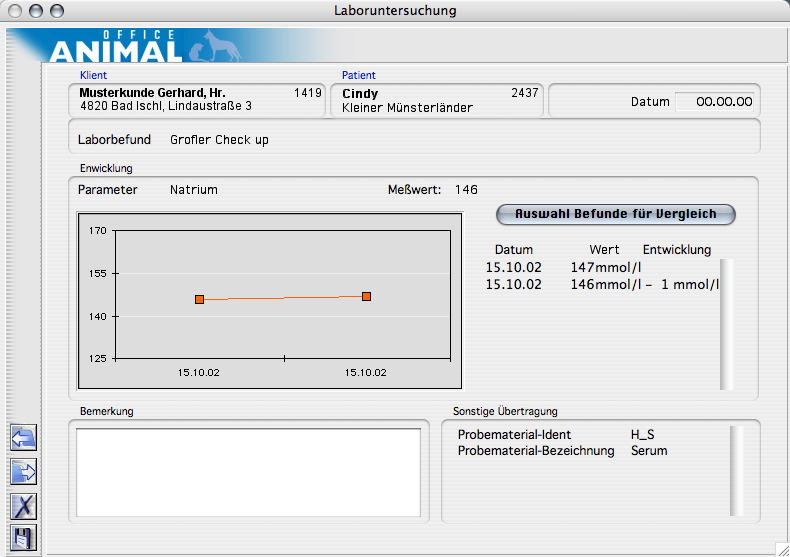Select the 146mmol/l result row
Image resolution: width=790 pixels, height=557 pixels.
pyautogui.click(x=600, y=284)
